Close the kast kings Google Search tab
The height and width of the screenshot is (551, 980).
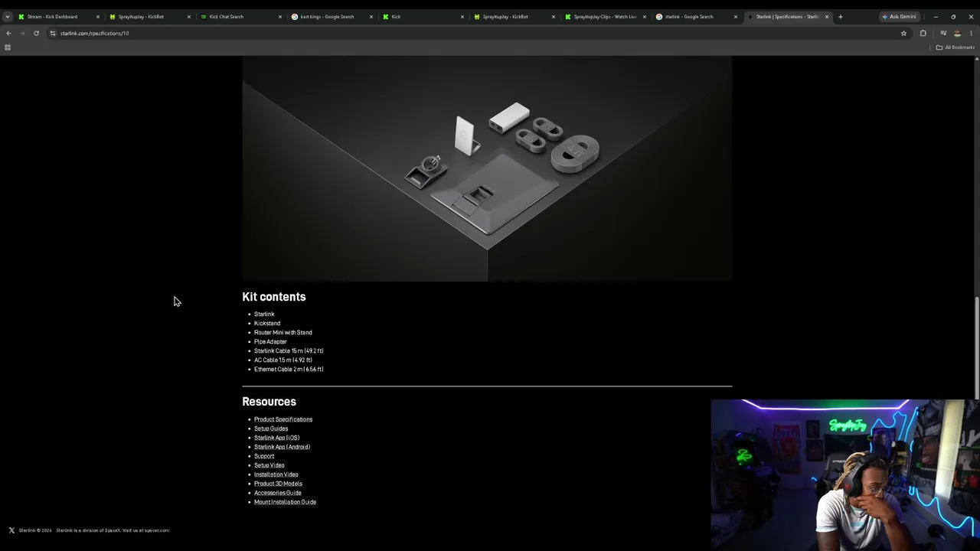(x=371, y=17)
